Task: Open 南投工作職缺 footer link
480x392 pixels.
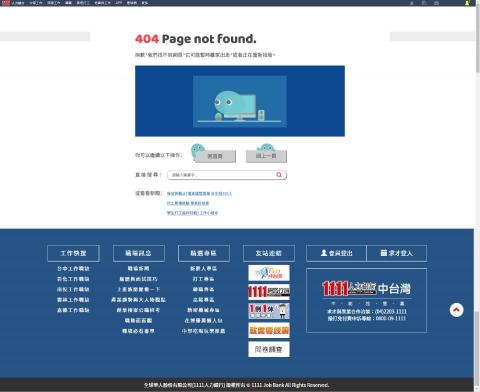Action: pyautogui.click(x=73, y=289)
